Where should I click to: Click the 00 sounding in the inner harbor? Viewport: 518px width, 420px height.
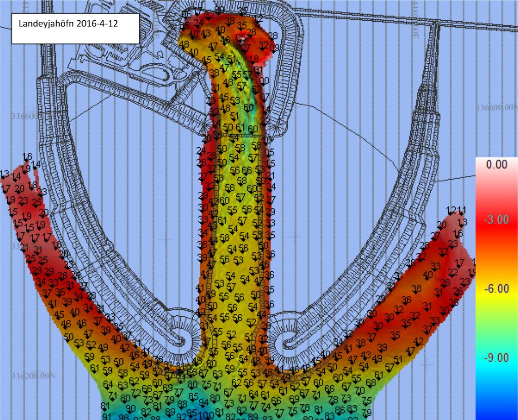[x=264, y=81]
